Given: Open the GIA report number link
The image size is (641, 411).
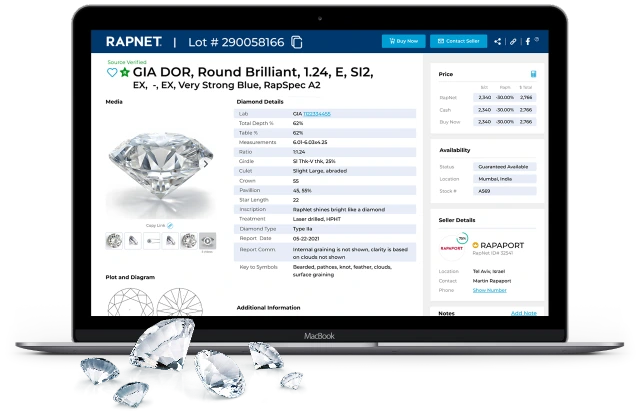Looking at the screenshot, I should [x=317, y=114].
